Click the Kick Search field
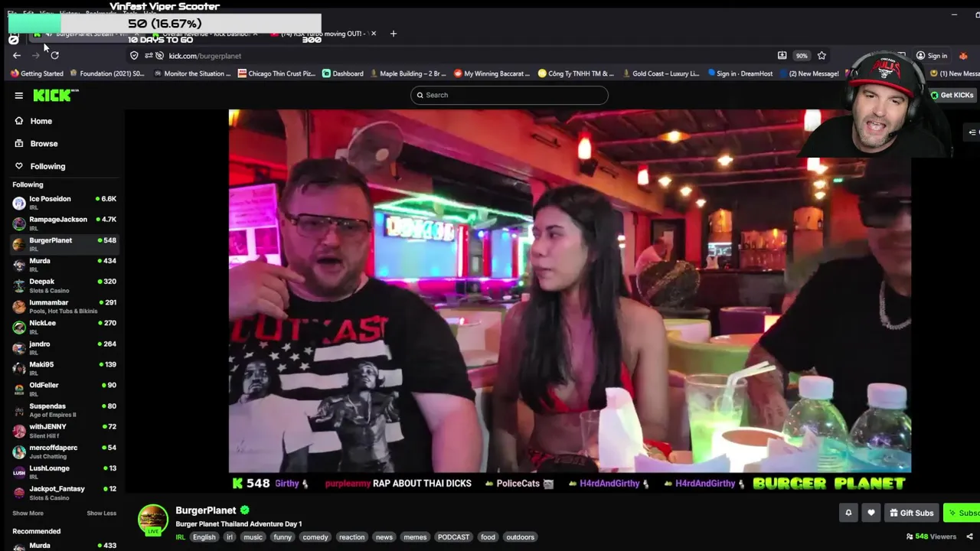 (509, 95)
